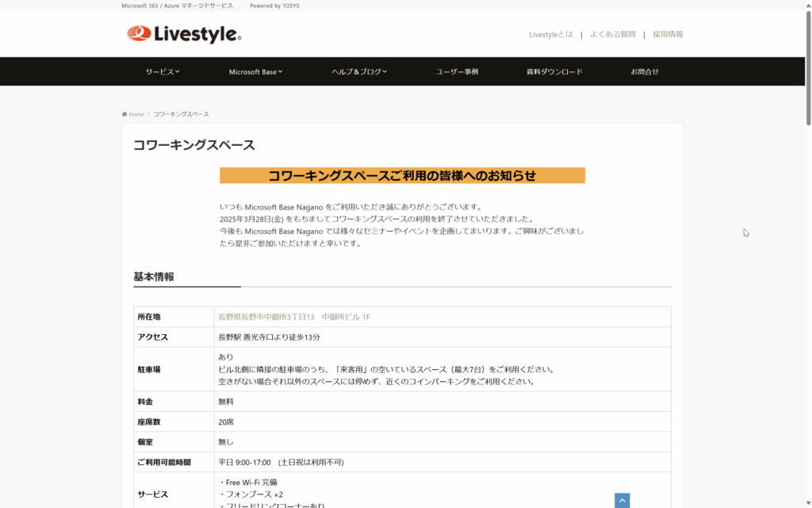
Task: Expand the Microsoft Base menu
Action: [256, 71]
